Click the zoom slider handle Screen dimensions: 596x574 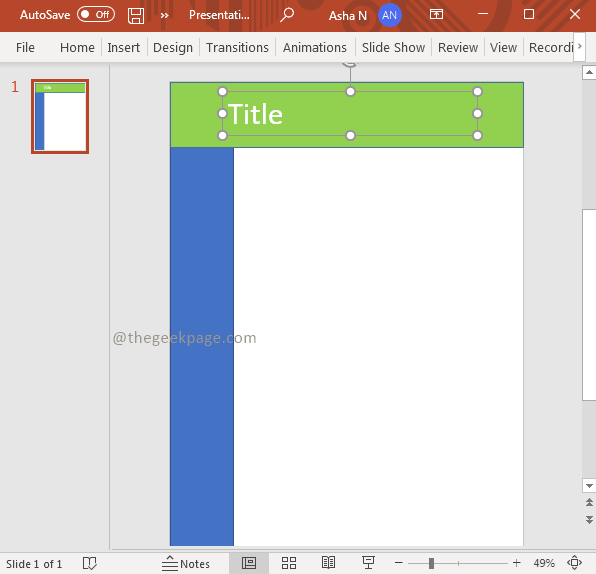click(431, 563)
